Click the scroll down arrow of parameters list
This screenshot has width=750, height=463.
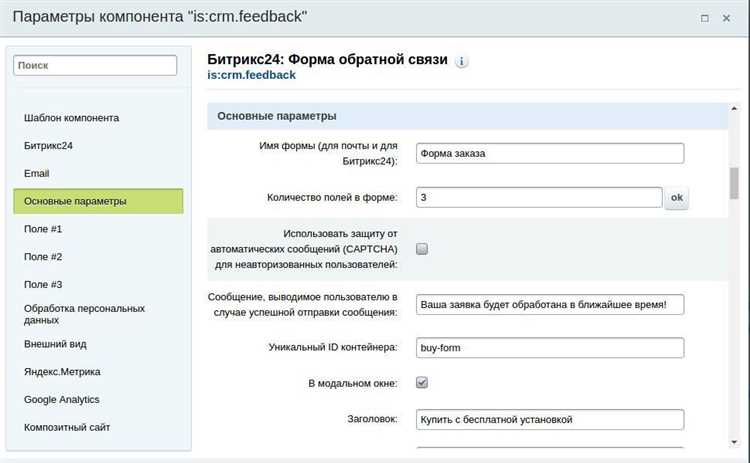click(734, 442)
